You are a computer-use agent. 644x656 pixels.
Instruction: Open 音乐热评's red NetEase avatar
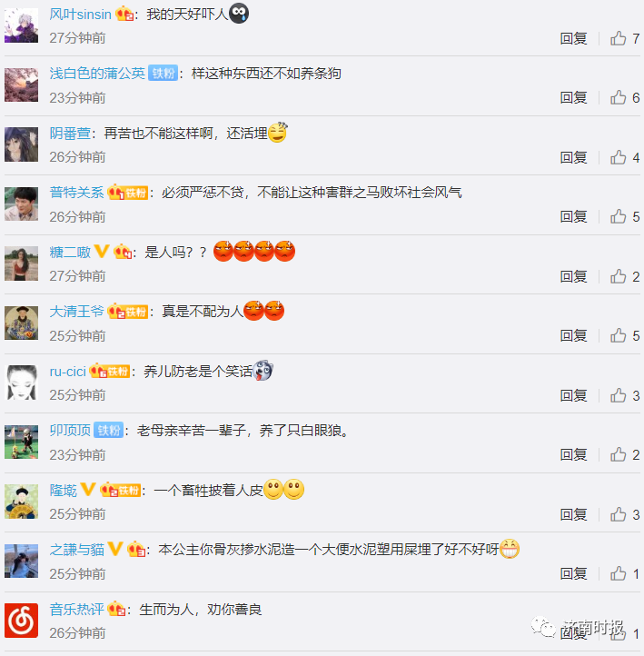21,621
